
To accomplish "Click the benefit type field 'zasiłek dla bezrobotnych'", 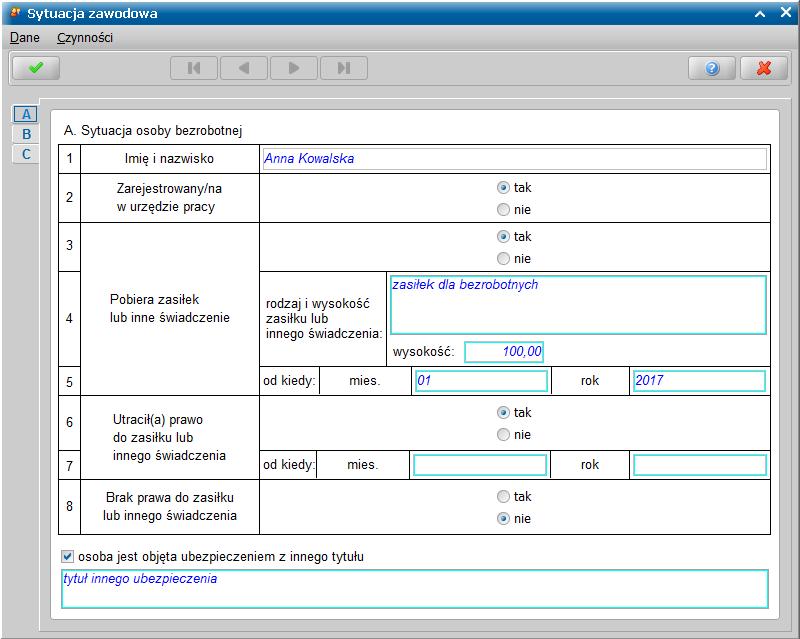I will [x=578, y=305].
